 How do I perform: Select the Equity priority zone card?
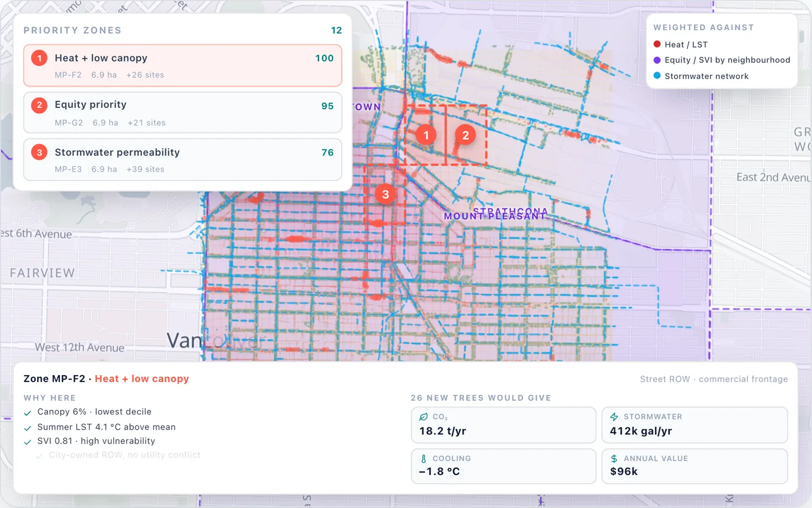click(x=183, y=113)
